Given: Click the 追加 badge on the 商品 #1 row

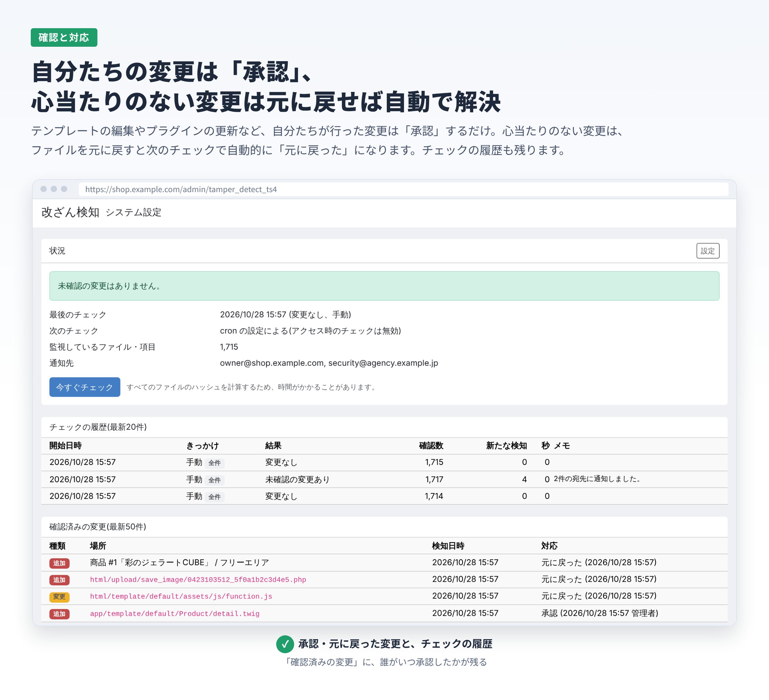Looking at the screenshot, I should 59,563.
